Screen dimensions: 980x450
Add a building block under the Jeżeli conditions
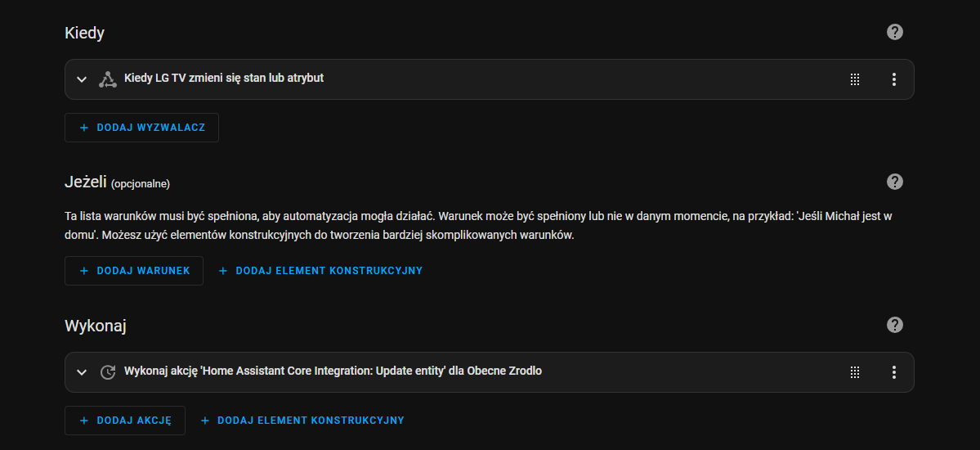[x=320, y=271]
